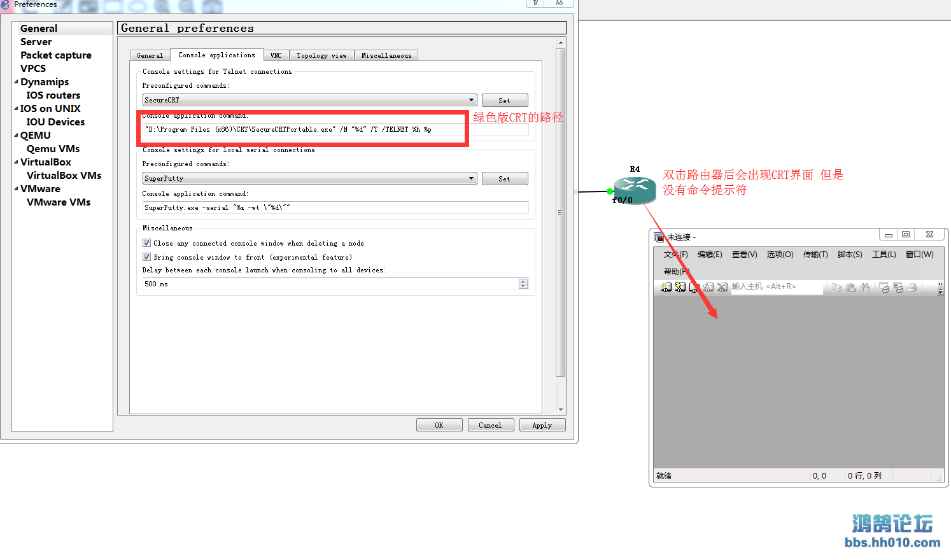Viewport: 951px width, 560px height.
Task: Open the 传输(T) menu in SecureCRT
Action: (x=815, y=254)
